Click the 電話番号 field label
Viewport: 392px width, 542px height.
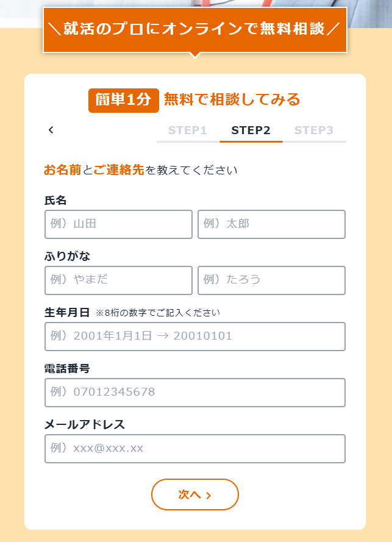67,368
